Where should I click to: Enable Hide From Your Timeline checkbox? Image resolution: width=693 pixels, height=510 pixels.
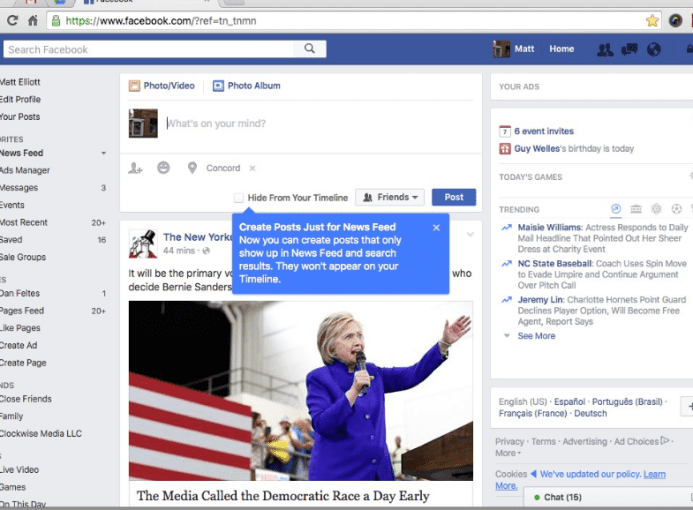coord(238,198)
